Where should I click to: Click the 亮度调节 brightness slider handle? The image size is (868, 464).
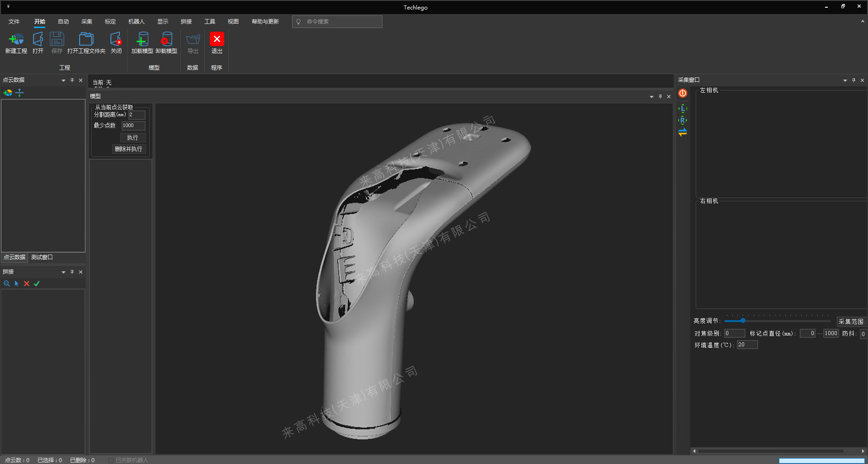tap(743, 321)
